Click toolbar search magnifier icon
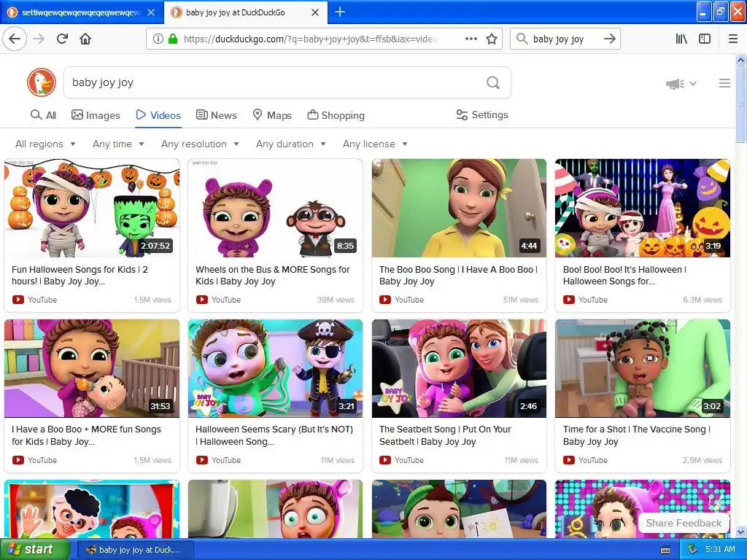This screenshot has height=560, width=747. [x=522, y=39]
